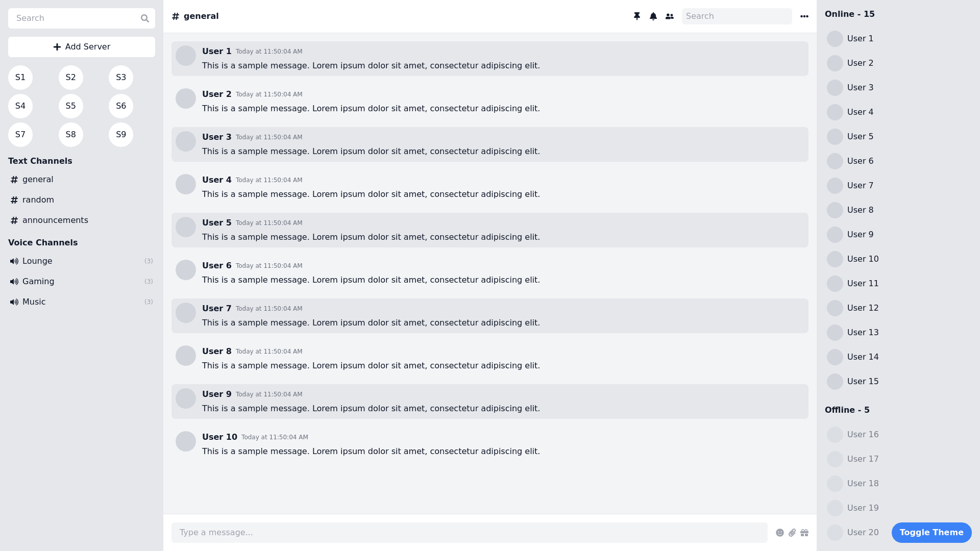Toggle the member list icon

pos(670,16)
